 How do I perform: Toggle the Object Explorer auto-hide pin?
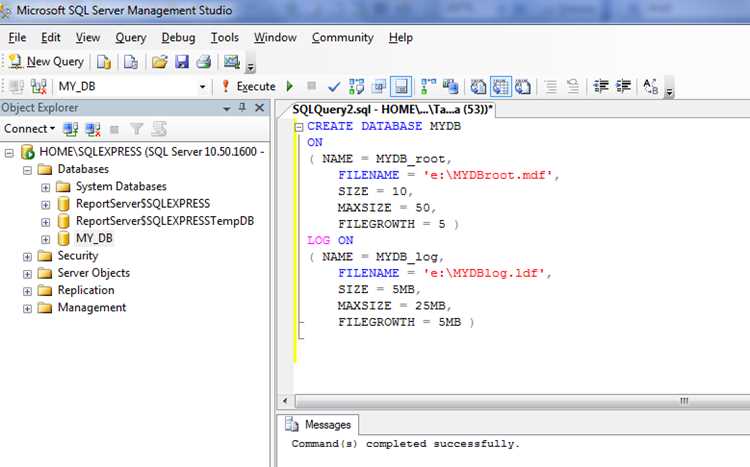[x=243, y=108]
